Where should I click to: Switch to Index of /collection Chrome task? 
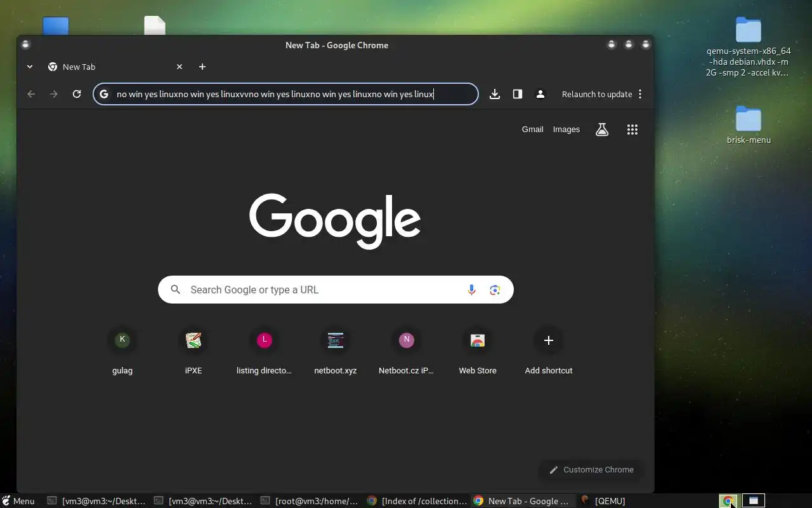[x=417, y=501]
